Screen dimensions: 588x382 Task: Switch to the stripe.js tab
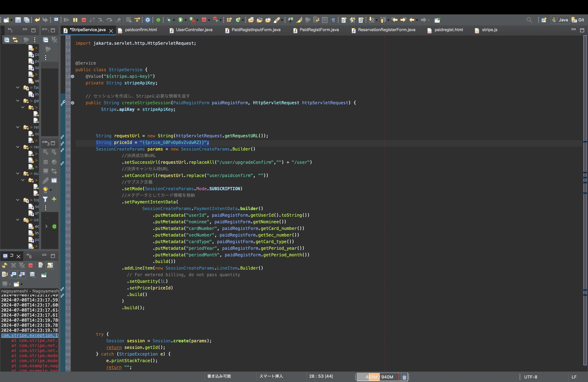point(489,30)
